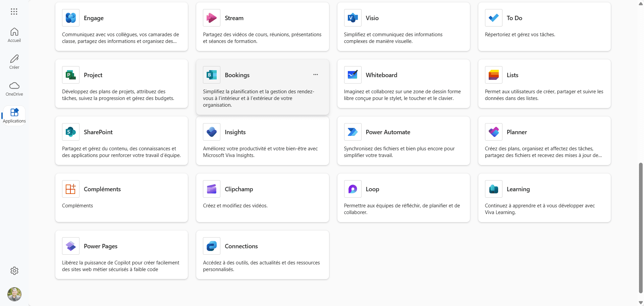Open the Whiteboard app title

click(x=381, y=75)
